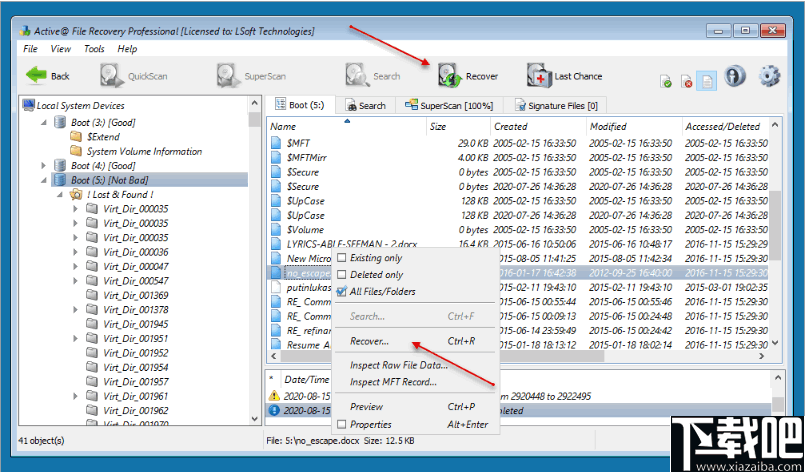Click the file list vertical scrollbar thumb
This screenshot has width=806, height=472.
pos(775,225)
